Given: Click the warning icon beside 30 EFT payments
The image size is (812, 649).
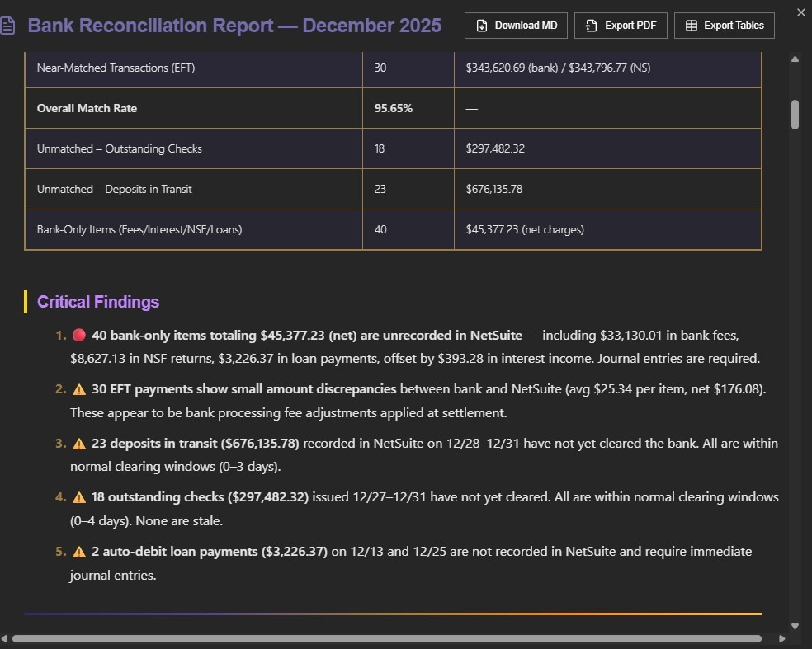Looking at the screenshot, I should pyautogui.click(x=79, y=389).
